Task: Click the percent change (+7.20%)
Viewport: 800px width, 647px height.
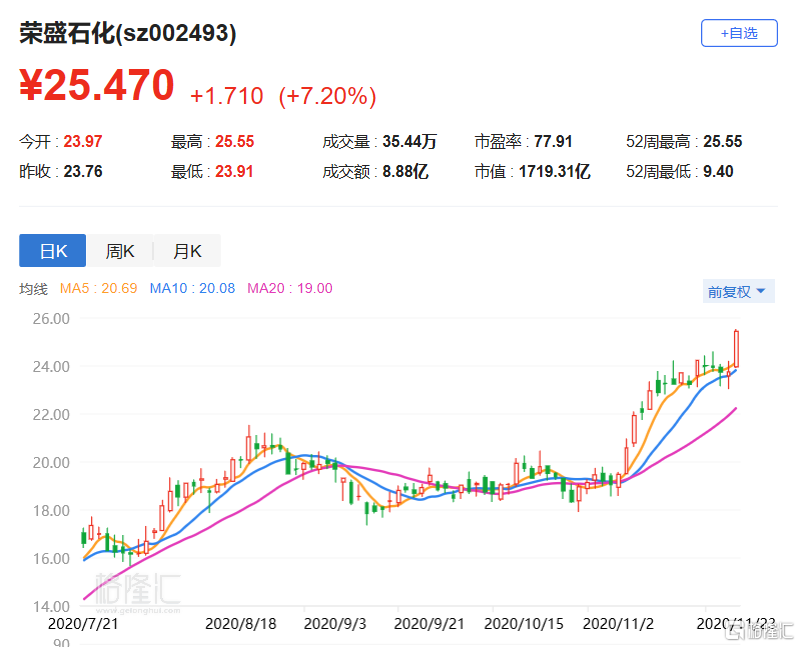Action: click(328, 96)
